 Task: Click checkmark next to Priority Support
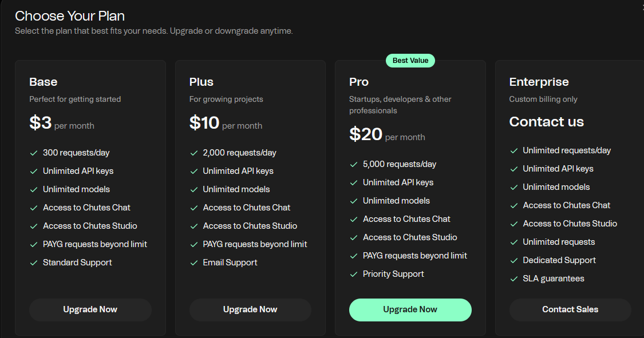pyautogui.click(x=354, y=274)
